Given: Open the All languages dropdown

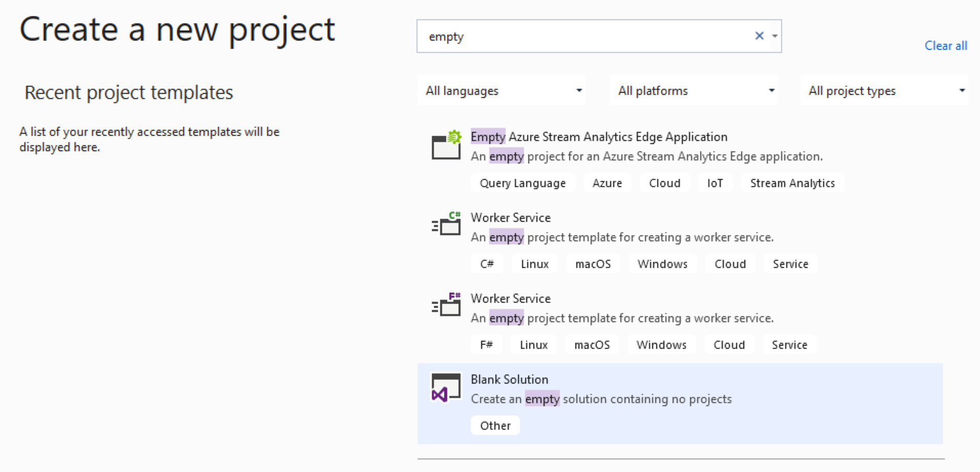Looking at the screenshot, I should pyautogui.click(x=502, y=91).
